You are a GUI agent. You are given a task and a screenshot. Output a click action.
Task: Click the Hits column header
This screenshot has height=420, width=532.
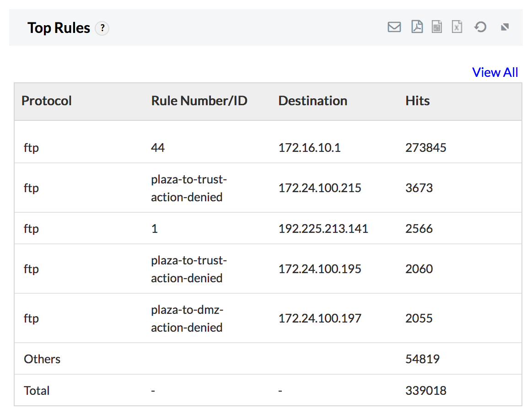pyautogui.click(x=417, y=101)
